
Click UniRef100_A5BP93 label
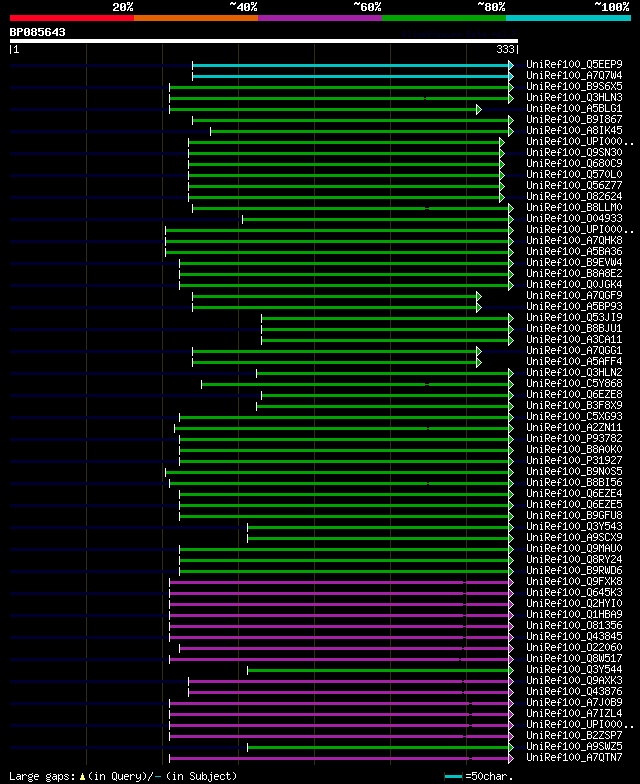pos(574,306)
